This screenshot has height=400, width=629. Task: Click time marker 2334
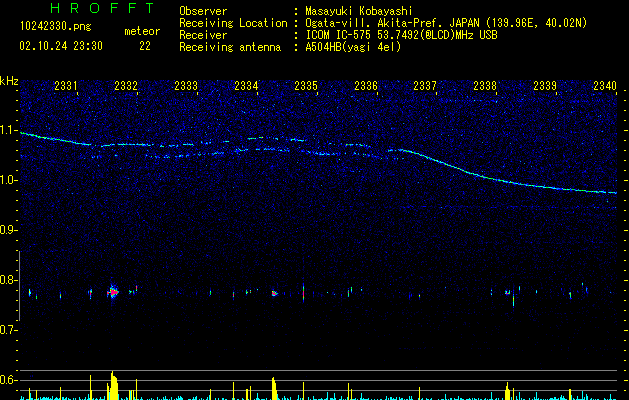point(246,86)
